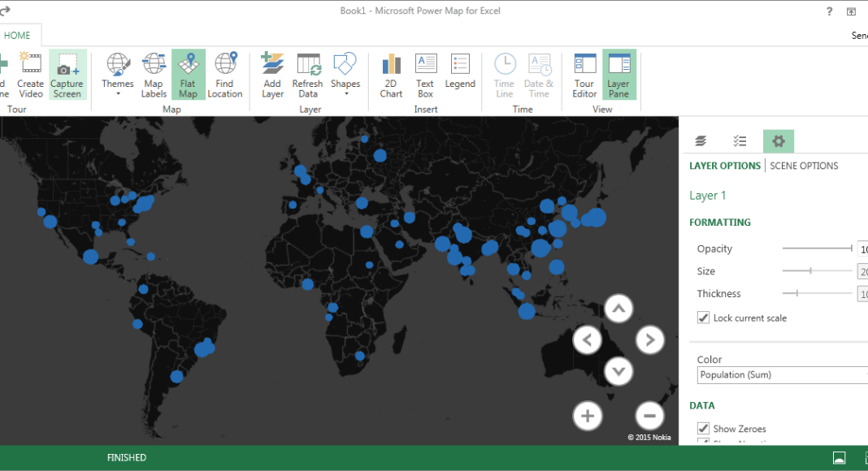This screenshot has height=471, width=868.
Task: Show the Legend
Action: [x=460, y=71]
